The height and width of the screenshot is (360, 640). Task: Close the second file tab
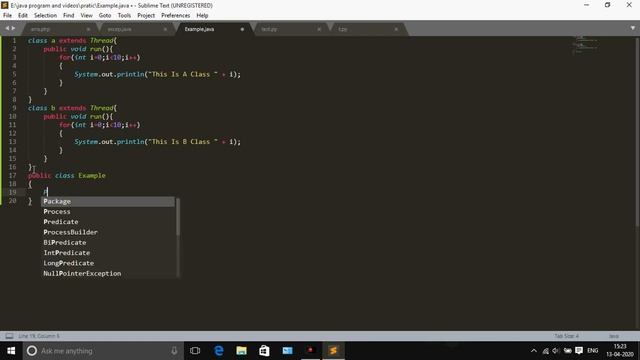coord(165,29)
